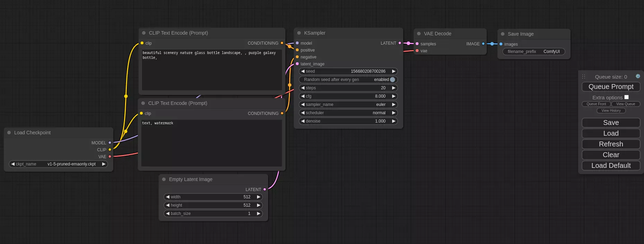Open the sampler_name dropdown
The width and height of the screenshot is (644, 244).
point(348,105)
